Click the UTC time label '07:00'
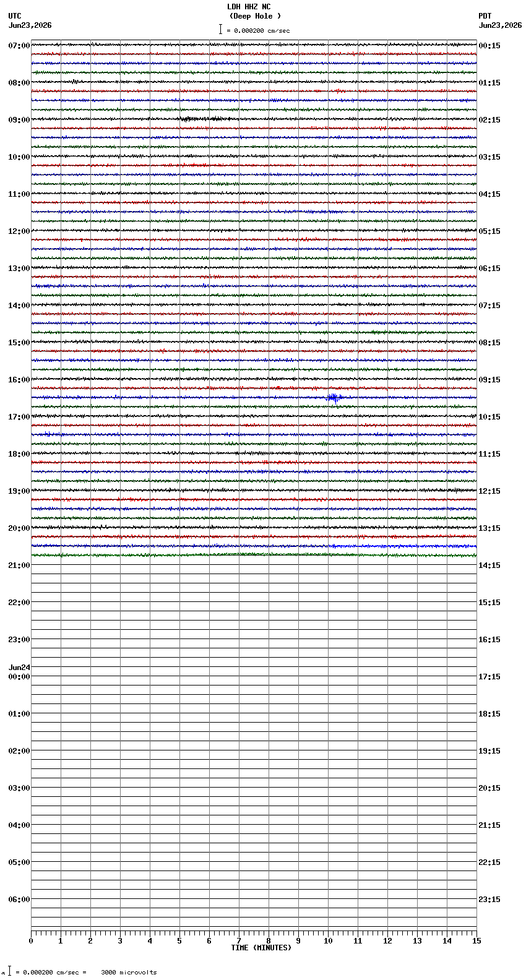This screenshot has width=526, height=980. tap(19, 46)
